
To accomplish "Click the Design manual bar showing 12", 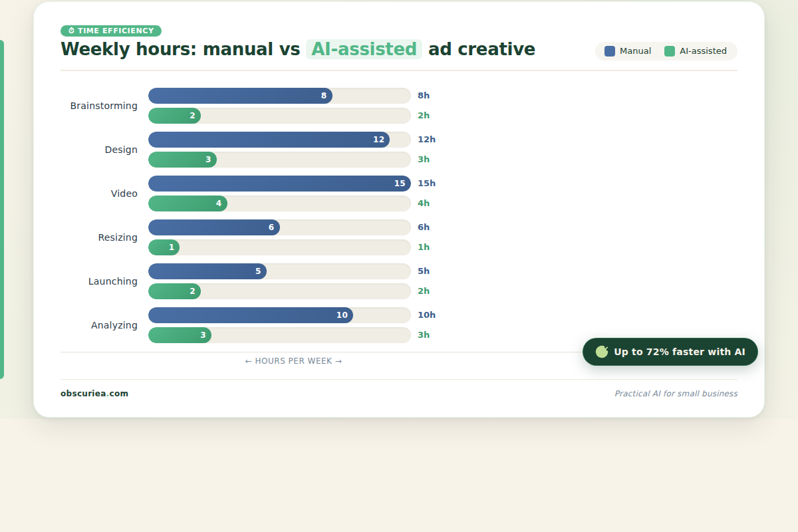I will pyautogui.click(x=269, y=140).
